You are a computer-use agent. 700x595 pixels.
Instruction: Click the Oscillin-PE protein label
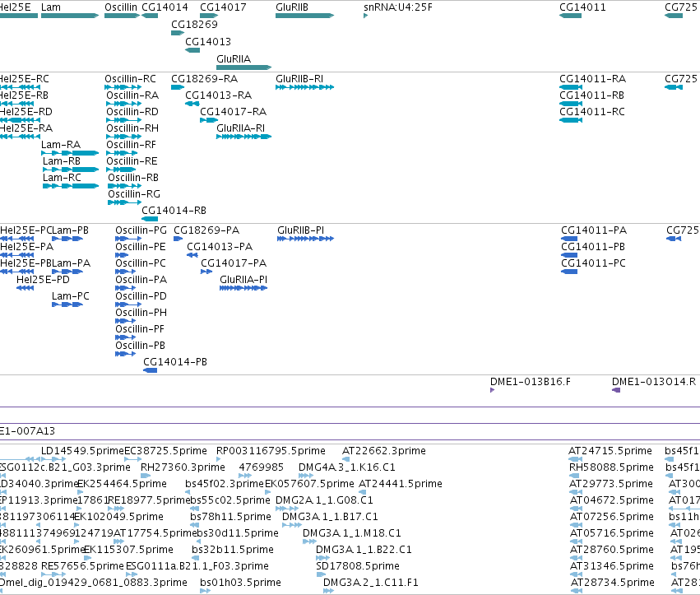click(140, 247)
